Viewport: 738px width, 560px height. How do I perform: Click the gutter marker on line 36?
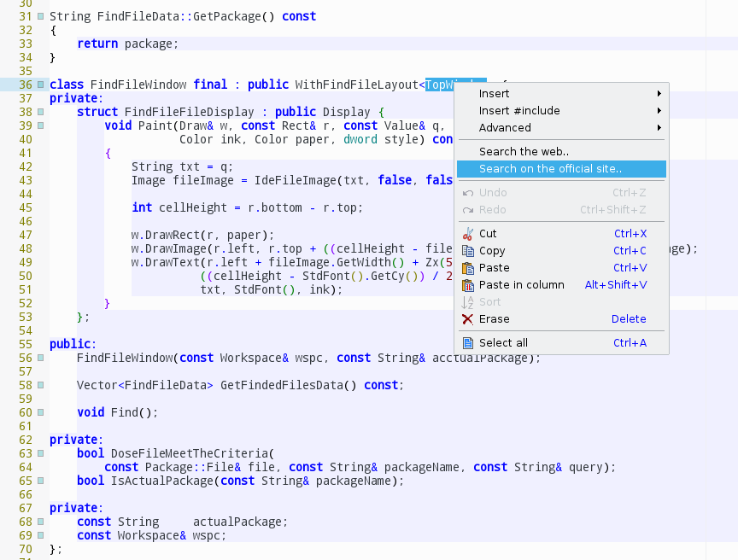[40, 85]
